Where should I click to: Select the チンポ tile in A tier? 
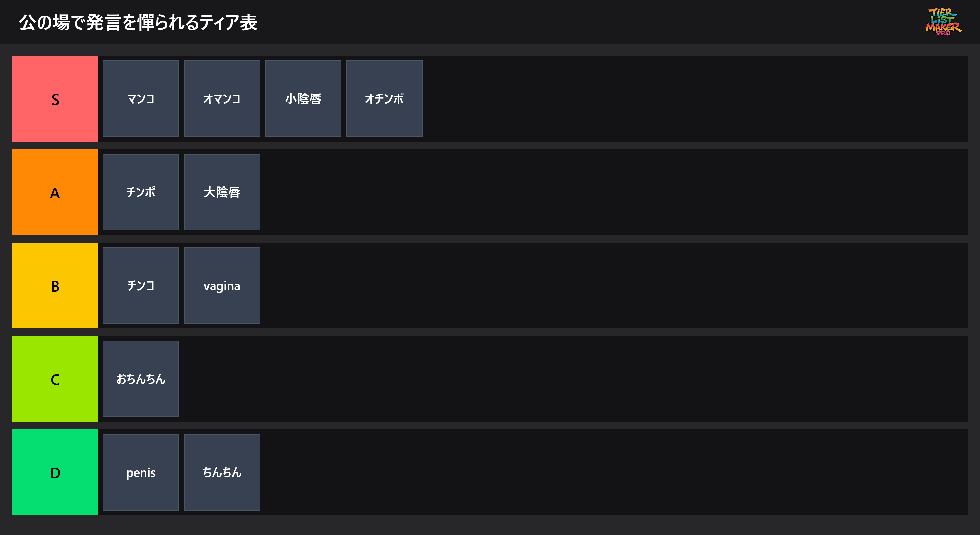[141, 192]
